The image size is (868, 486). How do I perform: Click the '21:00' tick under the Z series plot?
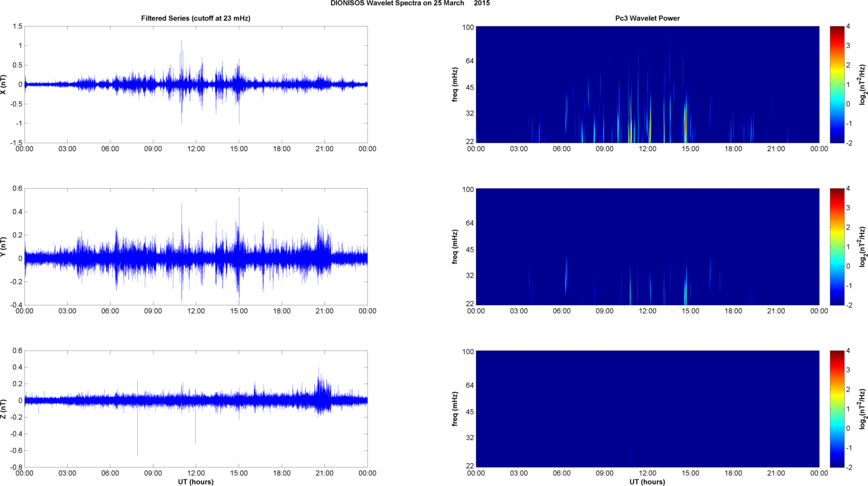(x=324, y=473)
